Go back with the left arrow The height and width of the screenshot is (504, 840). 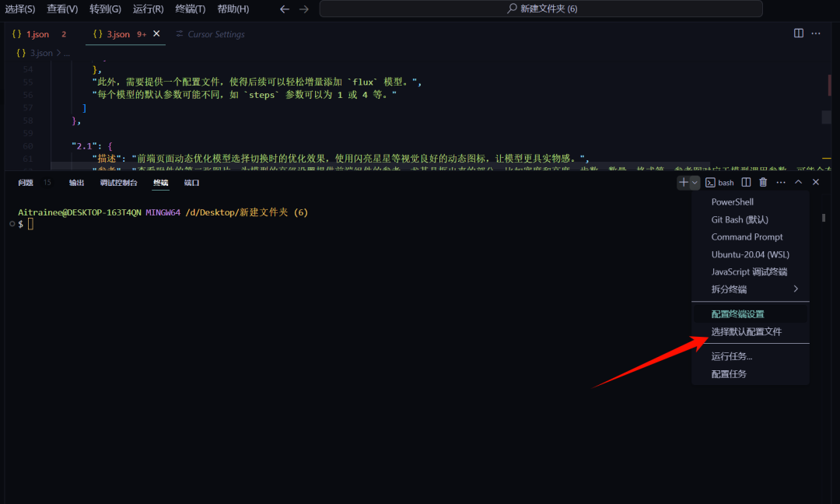285,9
